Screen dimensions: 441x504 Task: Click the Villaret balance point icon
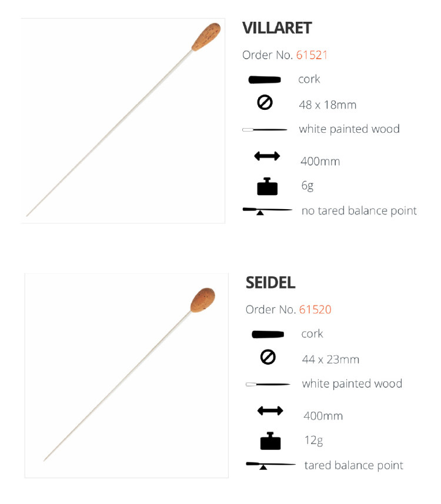[267, 210]
